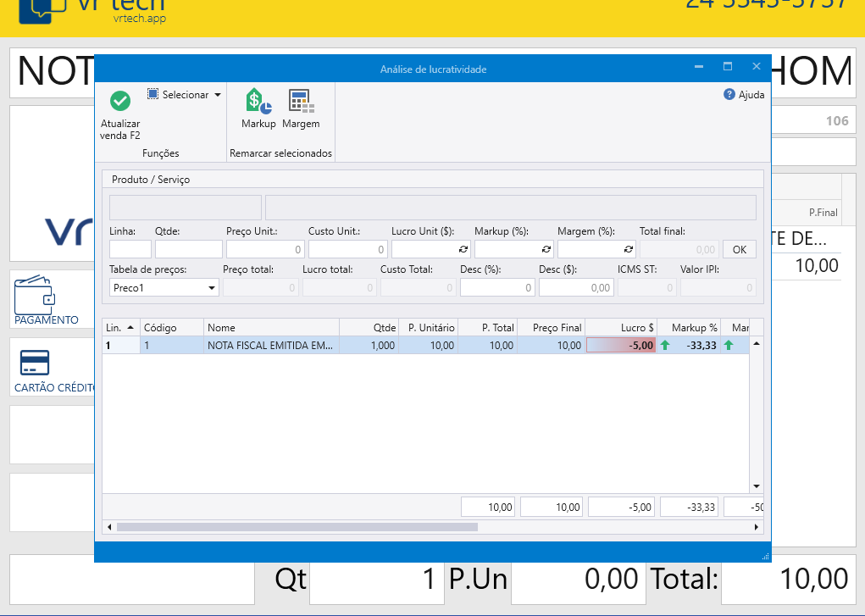Click refresh icon in Lucro Unit field

tap(463, 250)
